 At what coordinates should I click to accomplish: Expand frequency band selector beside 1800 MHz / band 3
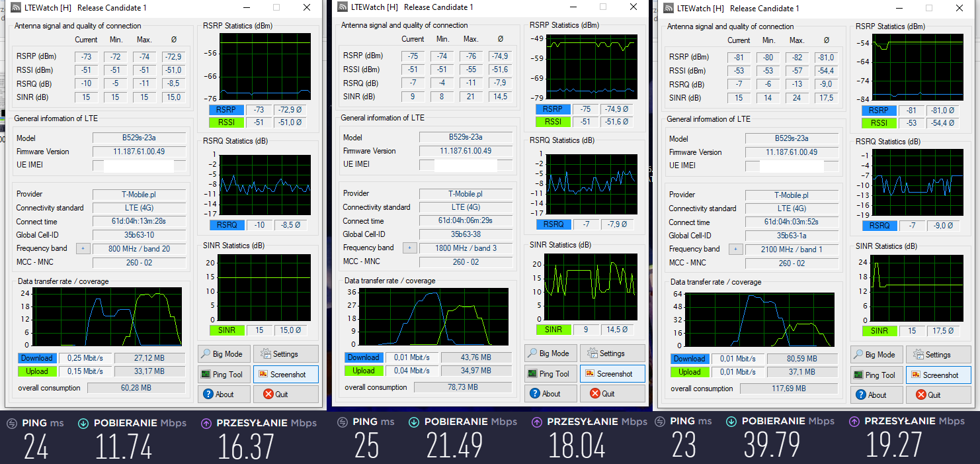point(409,248)
